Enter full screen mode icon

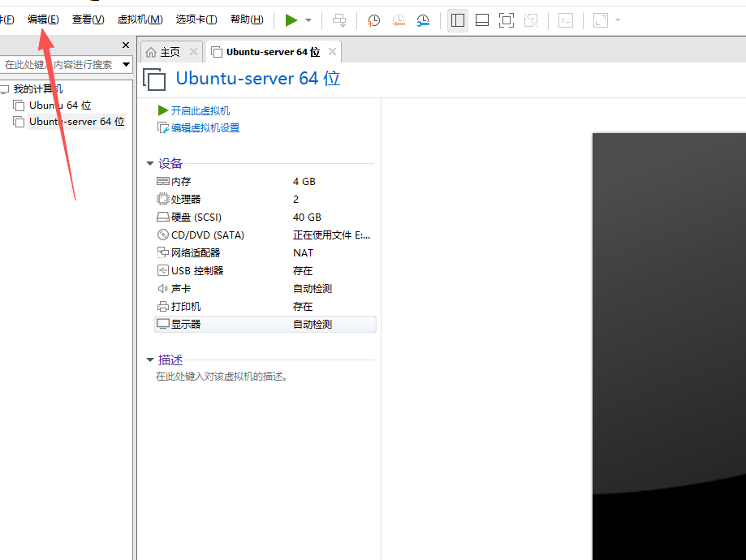click(x=507, y=20)
